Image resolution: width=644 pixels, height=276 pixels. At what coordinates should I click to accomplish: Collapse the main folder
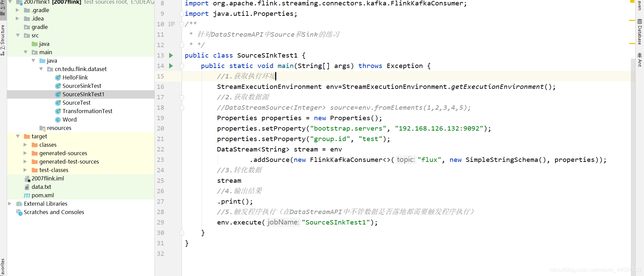(x=25, y=52)
